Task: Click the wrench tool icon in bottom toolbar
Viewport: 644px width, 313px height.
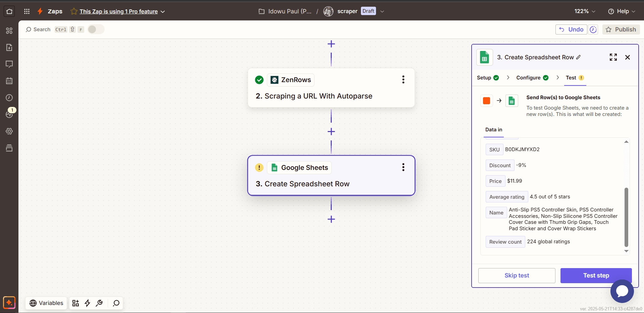Action: click(x=99, y=303)
